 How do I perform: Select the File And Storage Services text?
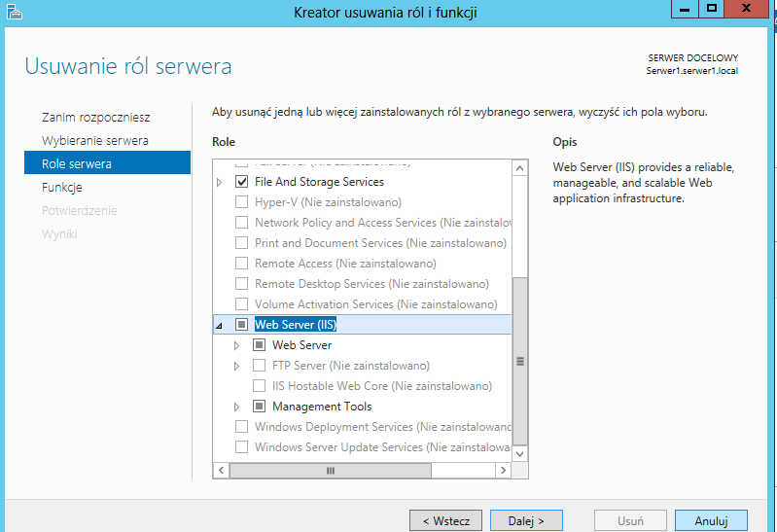[x=319, y=182]
